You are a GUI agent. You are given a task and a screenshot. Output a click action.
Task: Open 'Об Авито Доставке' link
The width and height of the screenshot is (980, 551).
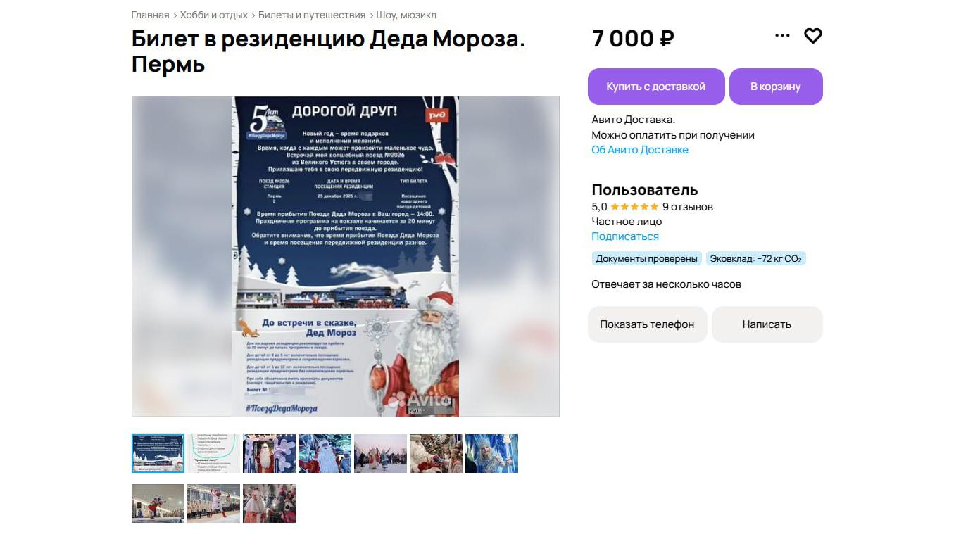(640, 150)
